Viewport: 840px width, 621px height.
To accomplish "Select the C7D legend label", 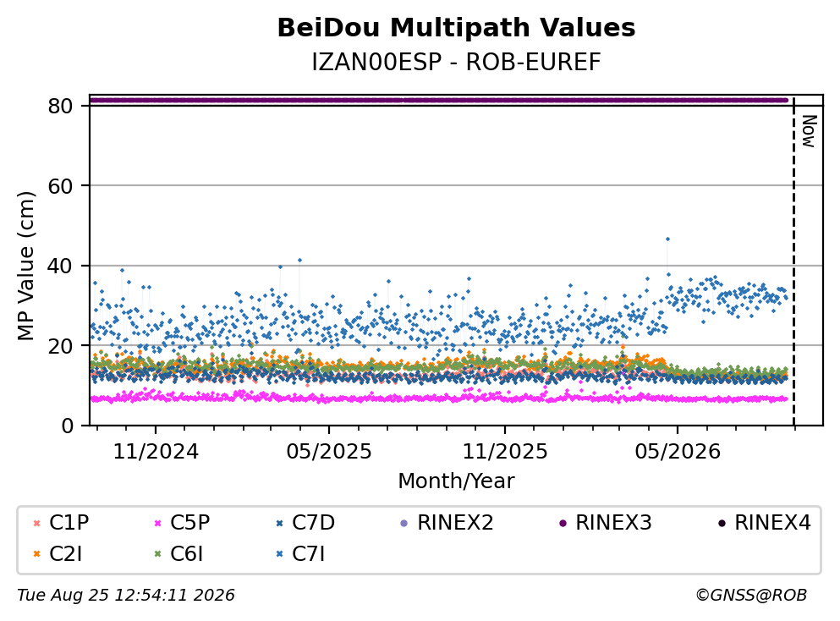I will click(313, 522).
